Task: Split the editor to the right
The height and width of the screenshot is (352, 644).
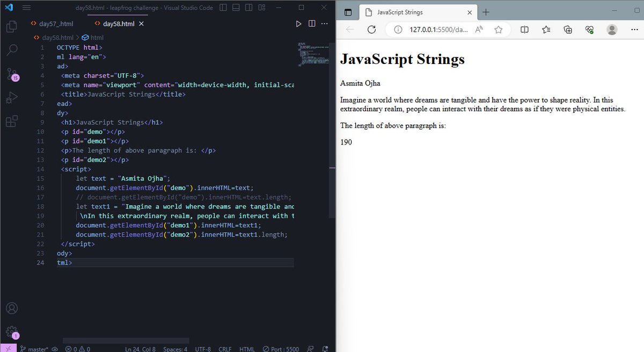Action: point(312,24)
